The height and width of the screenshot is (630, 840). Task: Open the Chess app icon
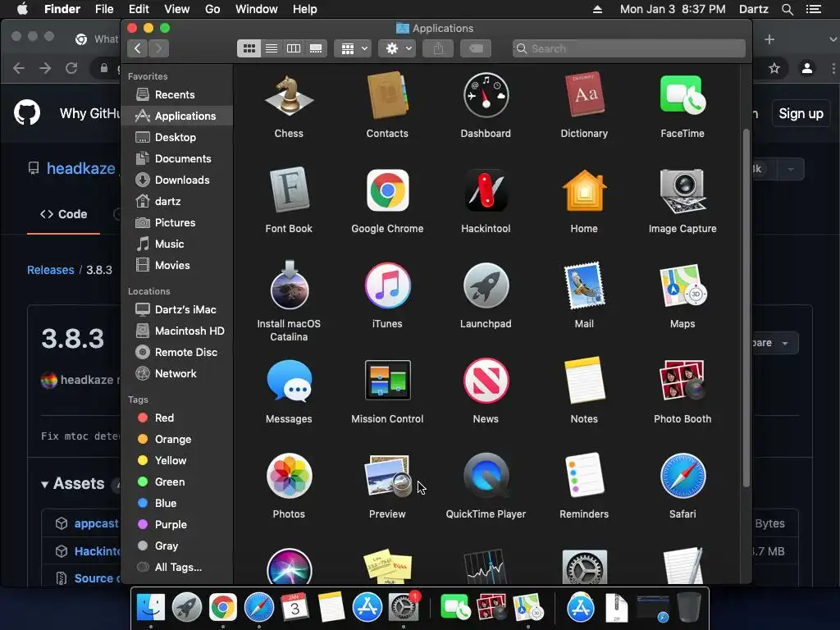coord(289,97)
